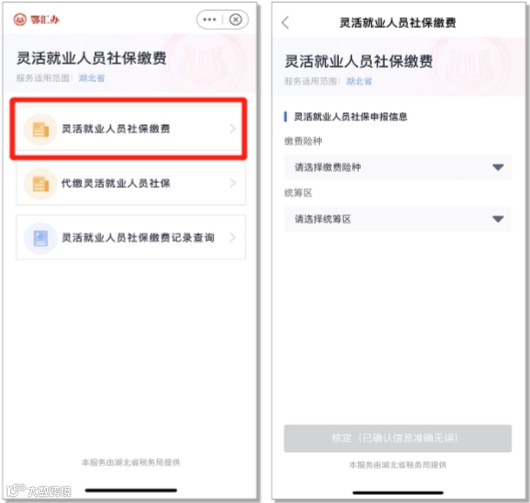Open 灵活就业人员社保缴费记录查询 entry
This screenshot has height=503, width=530.
[x=130, y=238]
